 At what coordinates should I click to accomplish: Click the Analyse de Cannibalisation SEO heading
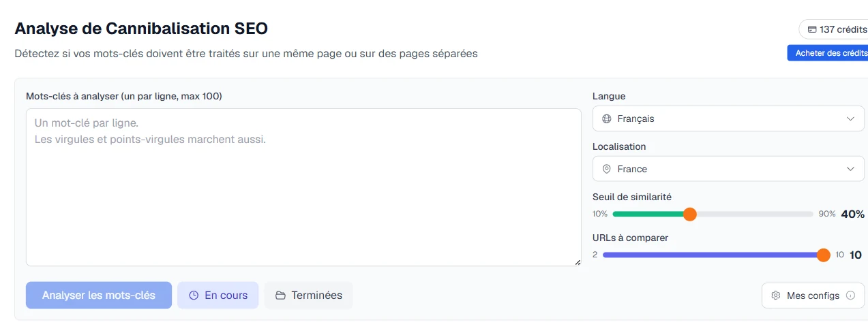(x=141, y=29)
